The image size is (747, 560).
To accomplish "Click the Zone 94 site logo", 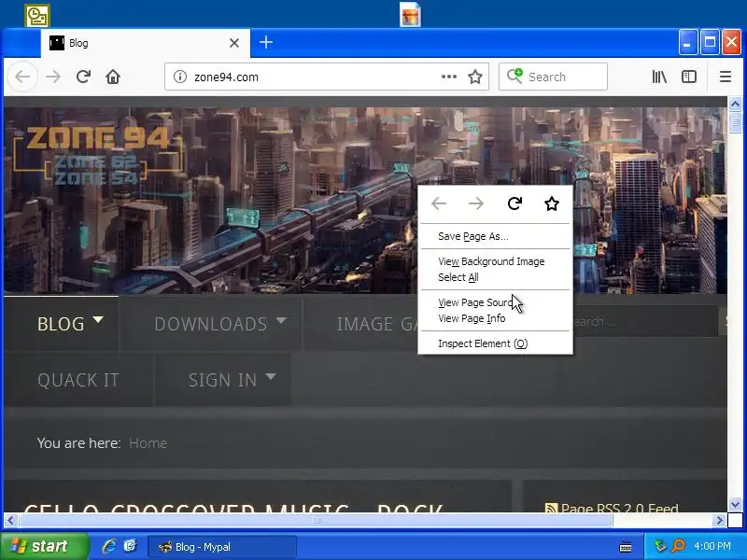I will [x=98, y=156].
